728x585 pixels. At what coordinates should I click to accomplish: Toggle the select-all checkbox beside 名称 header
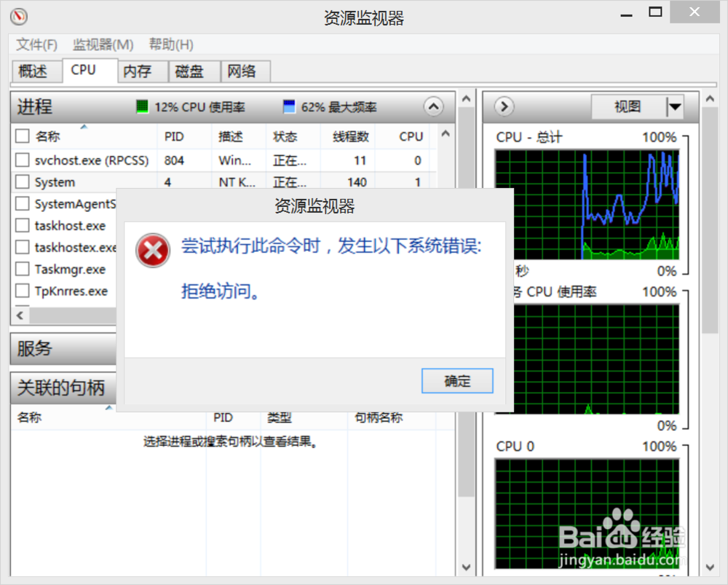click(x=23, y=136)
